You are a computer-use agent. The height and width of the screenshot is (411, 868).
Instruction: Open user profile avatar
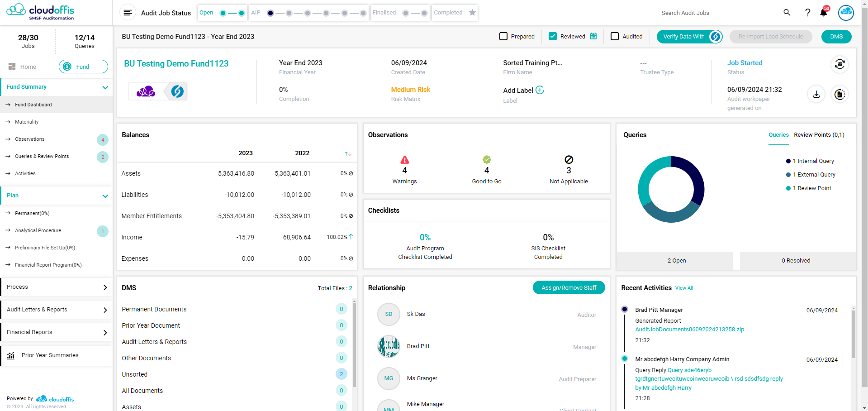pos(846,13)
